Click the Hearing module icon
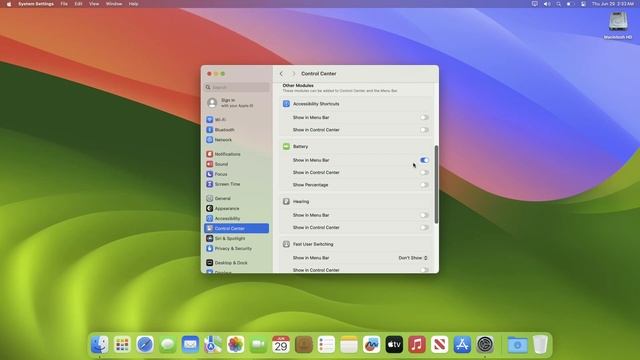The image size is (640, 360). [x=286, y=202]
